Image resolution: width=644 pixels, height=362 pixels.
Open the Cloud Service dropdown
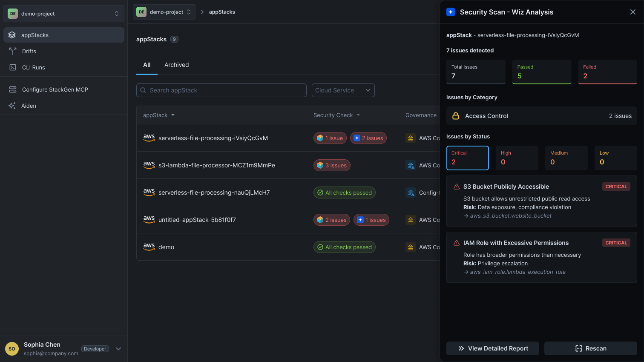coord(343,90)
